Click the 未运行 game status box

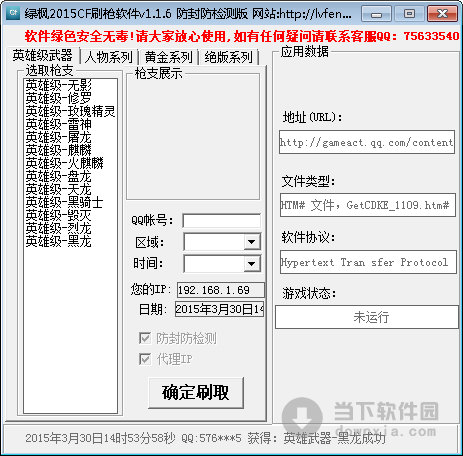click(x=367, y=317)
